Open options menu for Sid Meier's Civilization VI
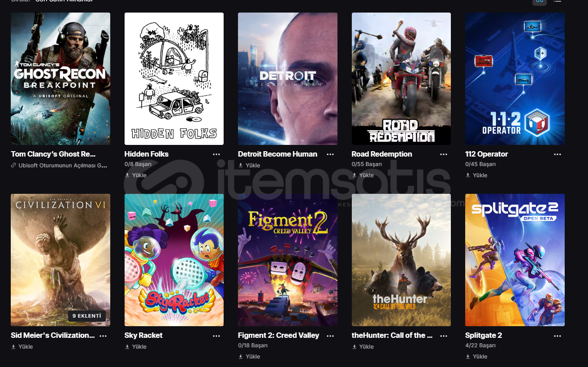588x367 pixels. (x=103, y=336)
